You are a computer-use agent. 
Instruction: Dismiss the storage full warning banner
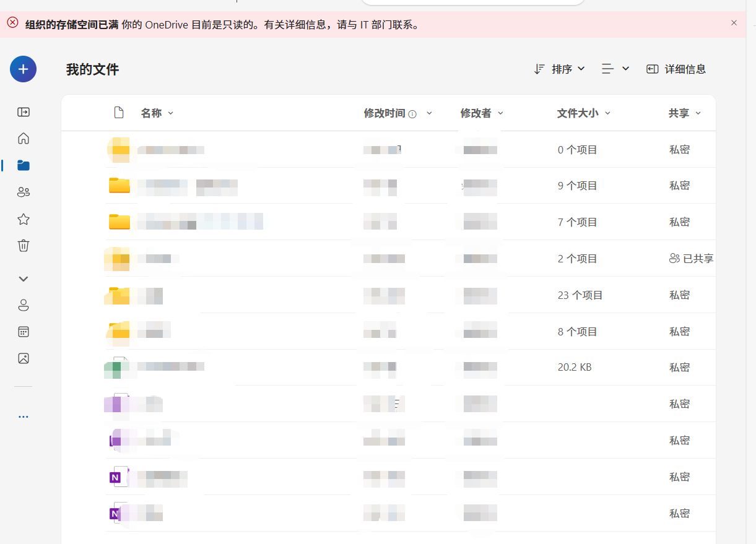734,23
